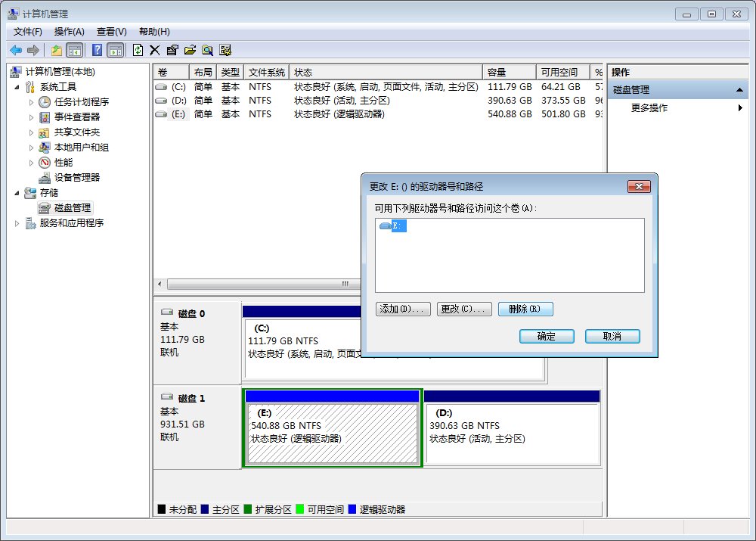Click the 更改(C)... button

(x=464, y=309)
